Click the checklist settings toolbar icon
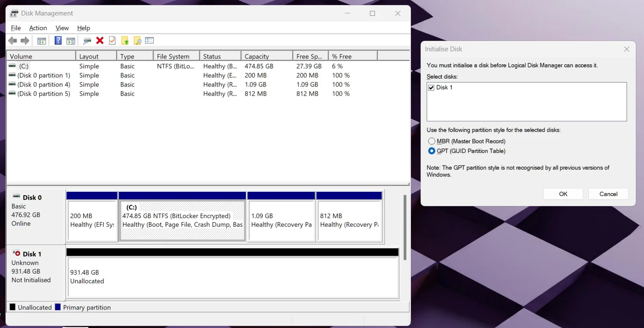Image resolution: width=644 pixels, height=328 pixels. 150,41
